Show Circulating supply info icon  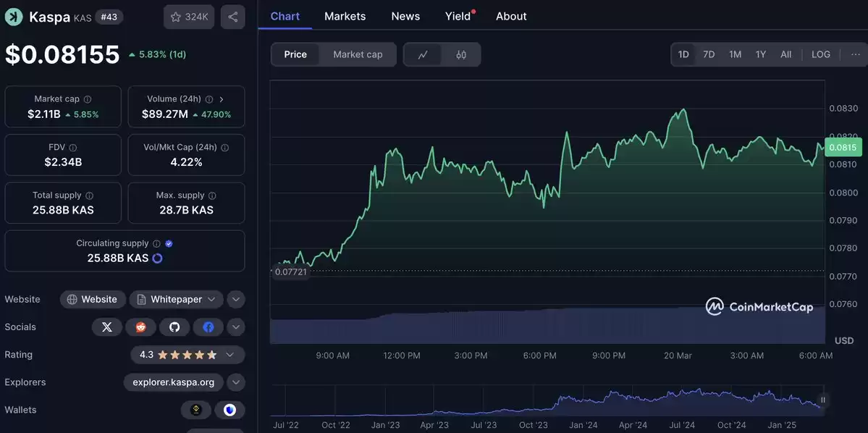[156, 243]
